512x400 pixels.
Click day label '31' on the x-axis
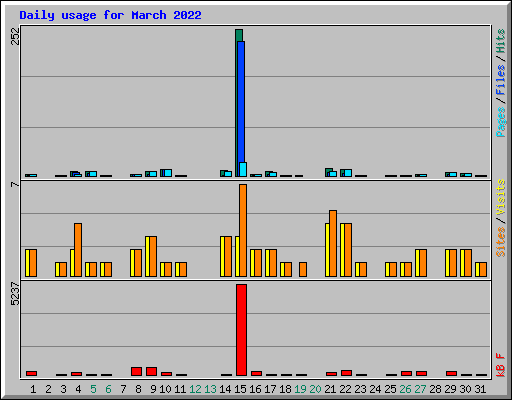tap(480, 389)
